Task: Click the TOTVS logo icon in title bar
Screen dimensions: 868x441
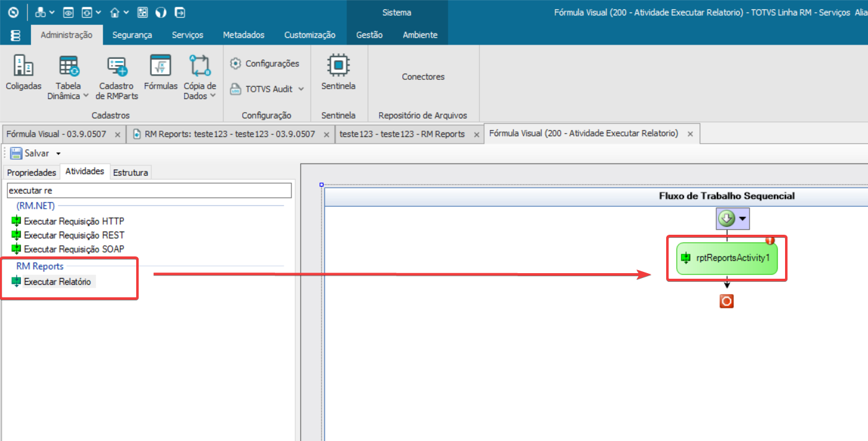Action: 13,12
